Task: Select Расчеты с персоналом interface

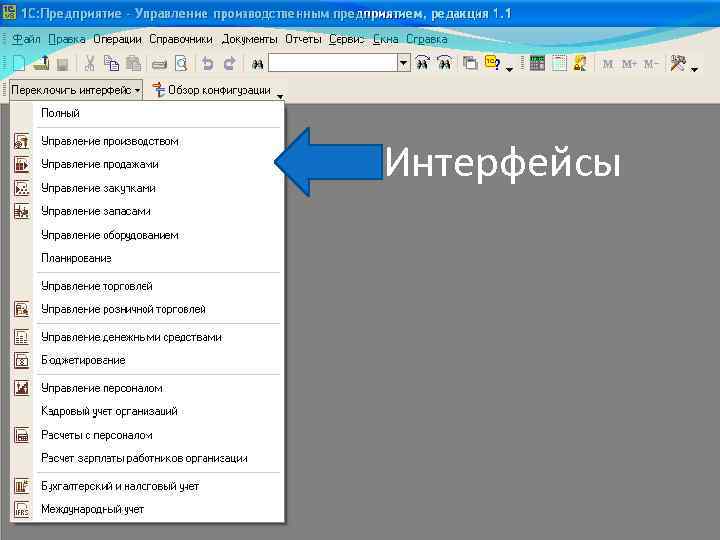Action: pyautogui.click(x=147, y=435)
